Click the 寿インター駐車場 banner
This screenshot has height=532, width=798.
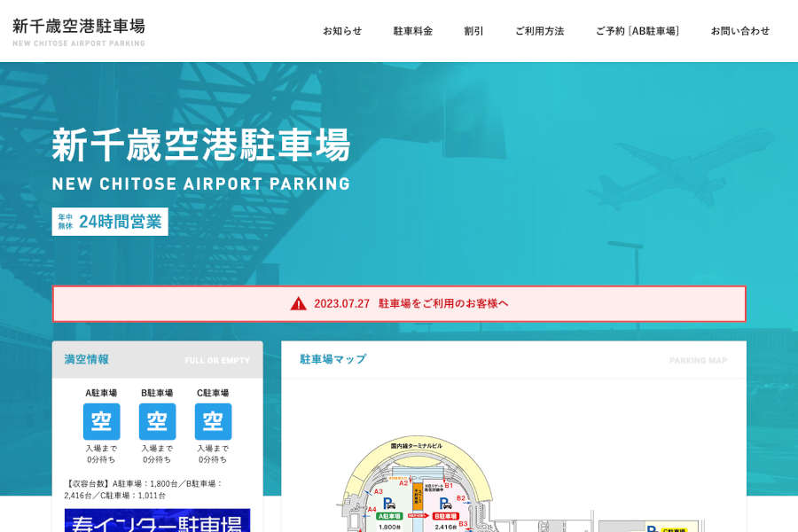coord(157,521)
